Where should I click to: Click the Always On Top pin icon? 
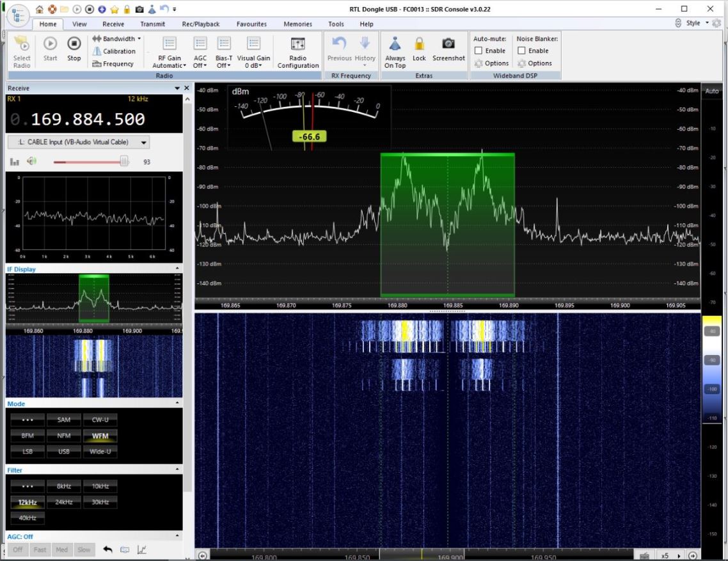pos(395,52)
